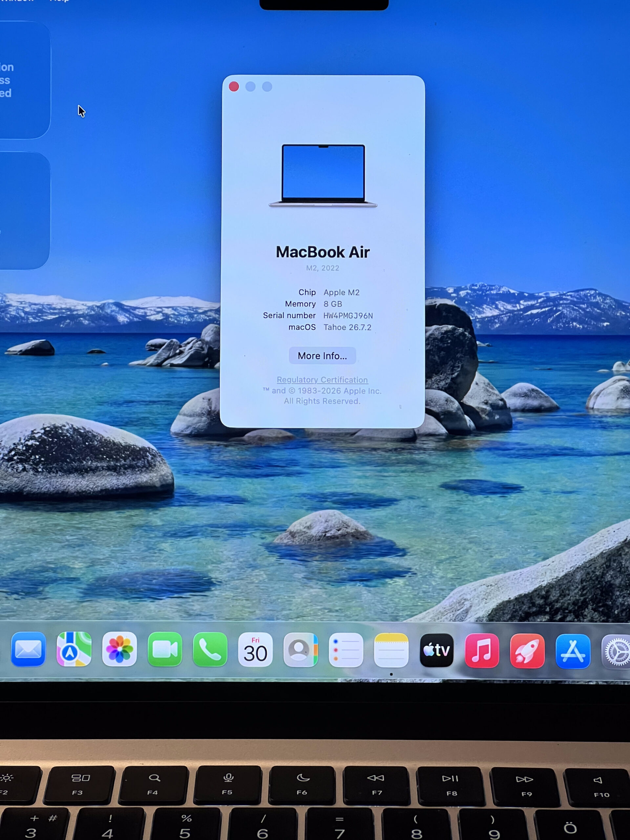Open Calendar showing Fri 30
Viewport: 630px width, 840px height.
(x=255, y=649)
